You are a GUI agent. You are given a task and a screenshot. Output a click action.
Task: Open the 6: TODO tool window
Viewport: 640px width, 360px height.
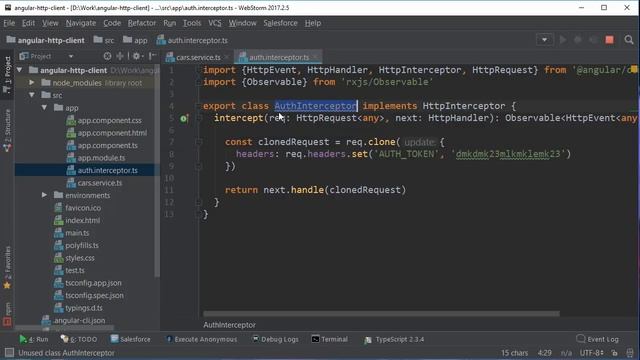point(78,339)
